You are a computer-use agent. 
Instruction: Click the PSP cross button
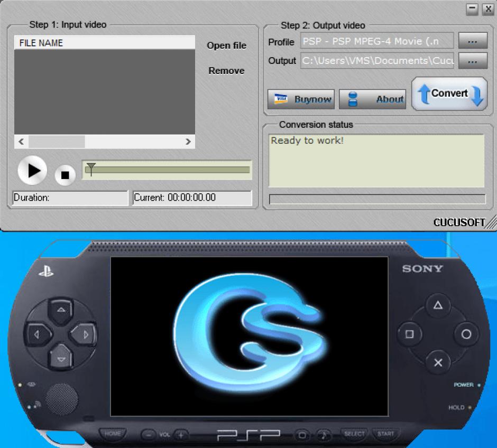tap(438, 362)
